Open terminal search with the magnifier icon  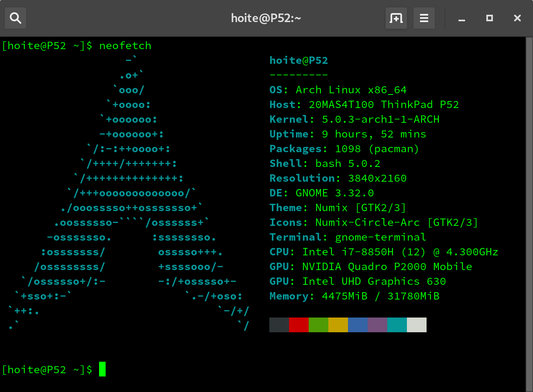pyautogui.click(x=16, y=18)
